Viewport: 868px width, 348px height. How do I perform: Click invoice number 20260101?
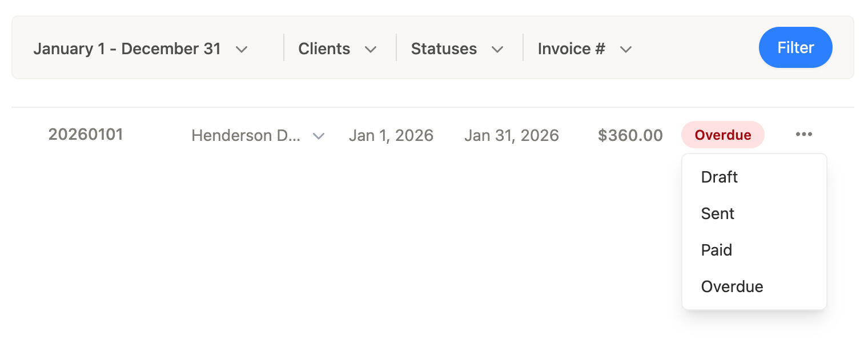click(86, 135)
